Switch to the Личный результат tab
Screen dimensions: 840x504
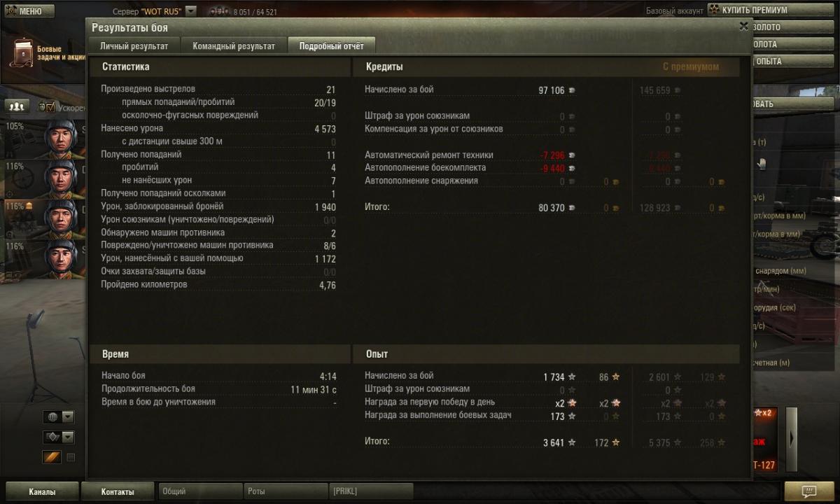(x=134, y=45)
